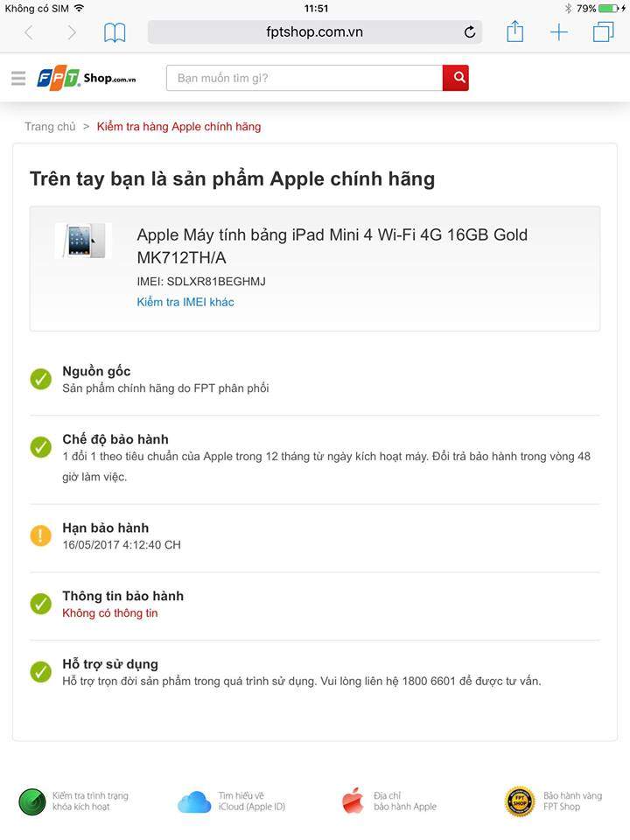
Task: Open the Trang chủ breadcrumb link
Action: click(51, 127)
